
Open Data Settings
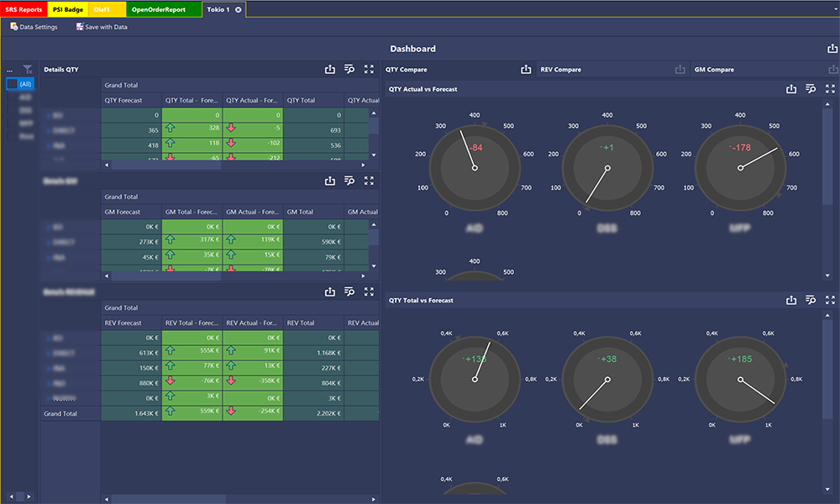(34, 27)
